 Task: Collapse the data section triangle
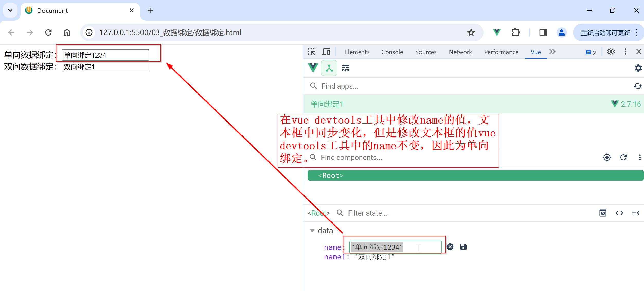pos(312,231)
